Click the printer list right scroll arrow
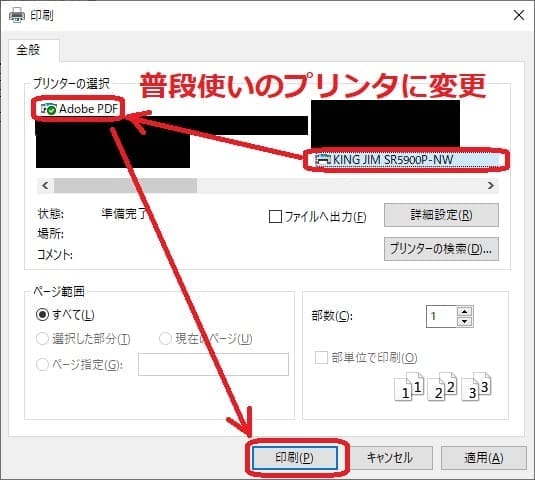The width and height of the screenshot is (535, 480). [x=491, y=186]
